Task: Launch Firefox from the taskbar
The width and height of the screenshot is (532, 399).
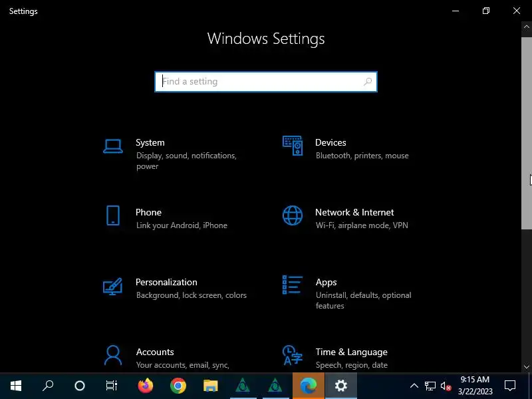Action: pos(146,386)
